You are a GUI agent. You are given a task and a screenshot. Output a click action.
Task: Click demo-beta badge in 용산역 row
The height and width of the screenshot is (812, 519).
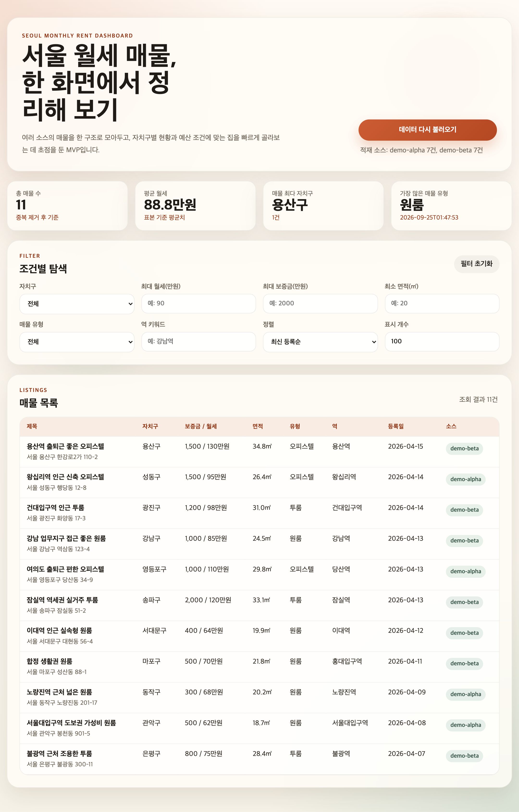pos(464,448)
